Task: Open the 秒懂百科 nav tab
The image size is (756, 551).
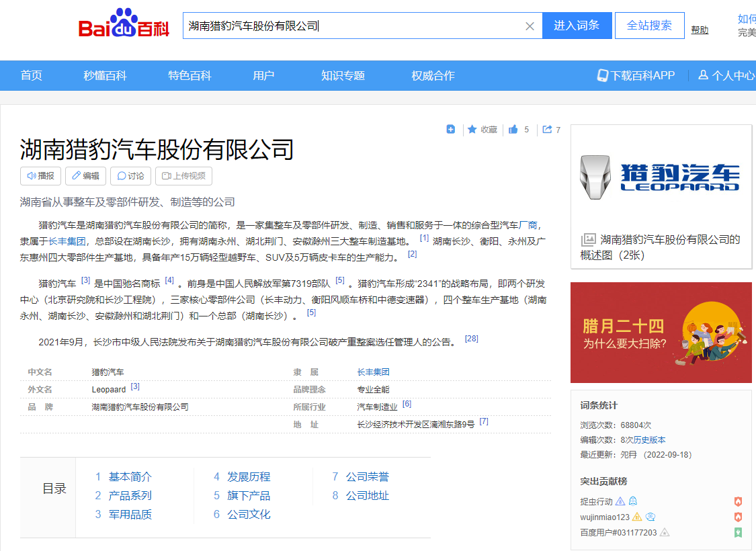Action: [x=105, y=75]
